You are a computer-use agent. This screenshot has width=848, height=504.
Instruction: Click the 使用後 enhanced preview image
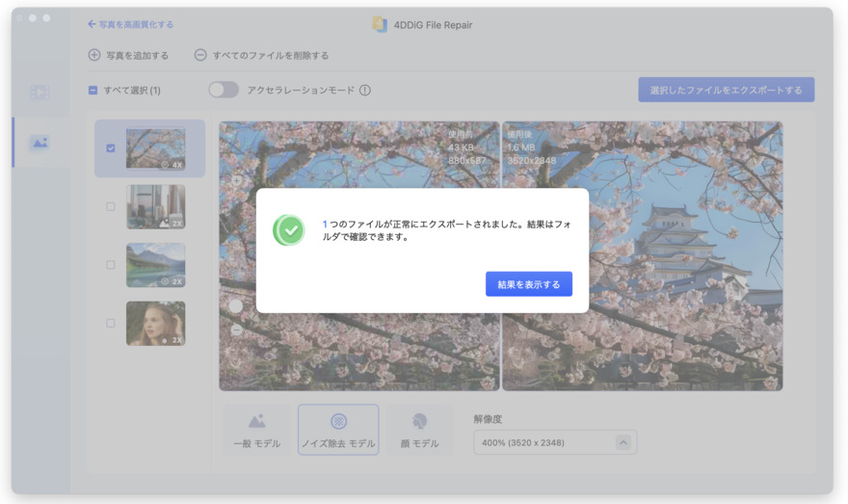[643, 255]
